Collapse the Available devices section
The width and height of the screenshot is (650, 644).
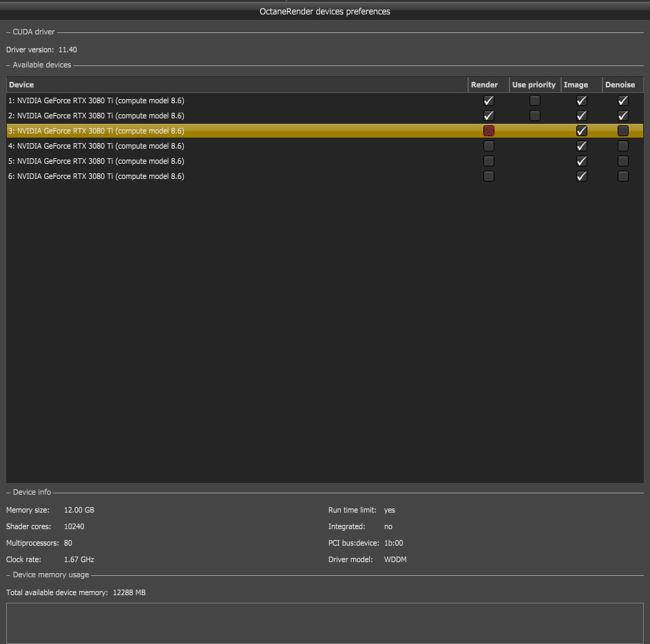pyautogui.click(x=9, y=65)
